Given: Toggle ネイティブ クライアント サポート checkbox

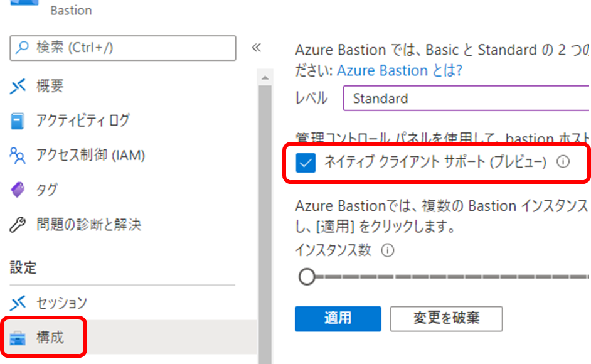Looking at the screenshot, I should click(x=306, y=163).
